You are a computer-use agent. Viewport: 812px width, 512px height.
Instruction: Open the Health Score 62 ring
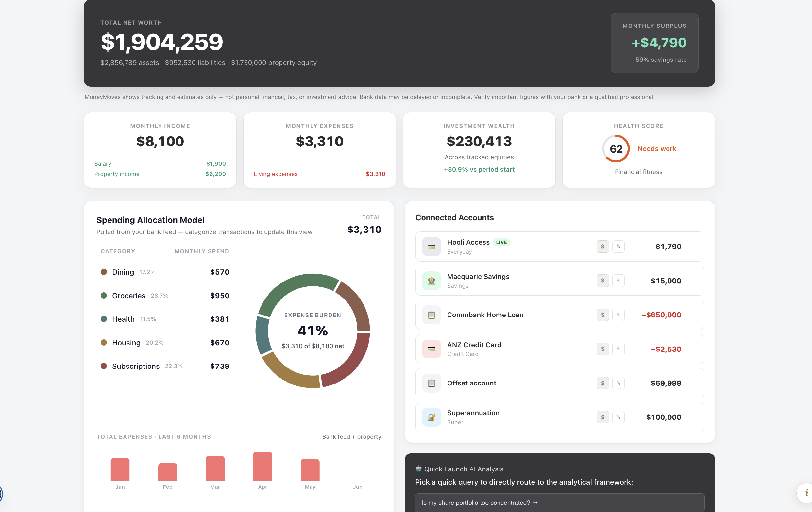coord(616,149)
